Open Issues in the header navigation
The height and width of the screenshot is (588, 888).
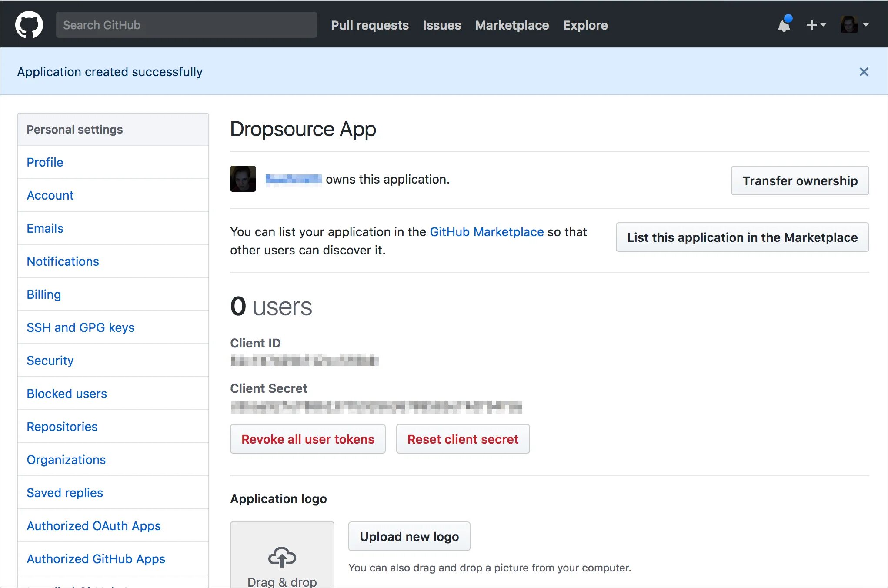pos(442,25)
